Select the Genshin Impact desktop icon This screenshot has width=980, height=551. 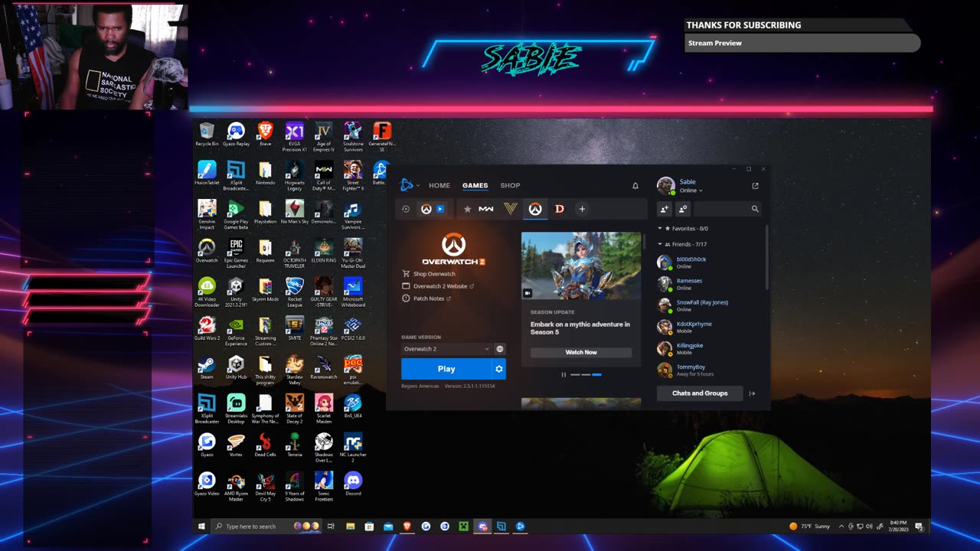pyautogui.click(x=207, y=214)
